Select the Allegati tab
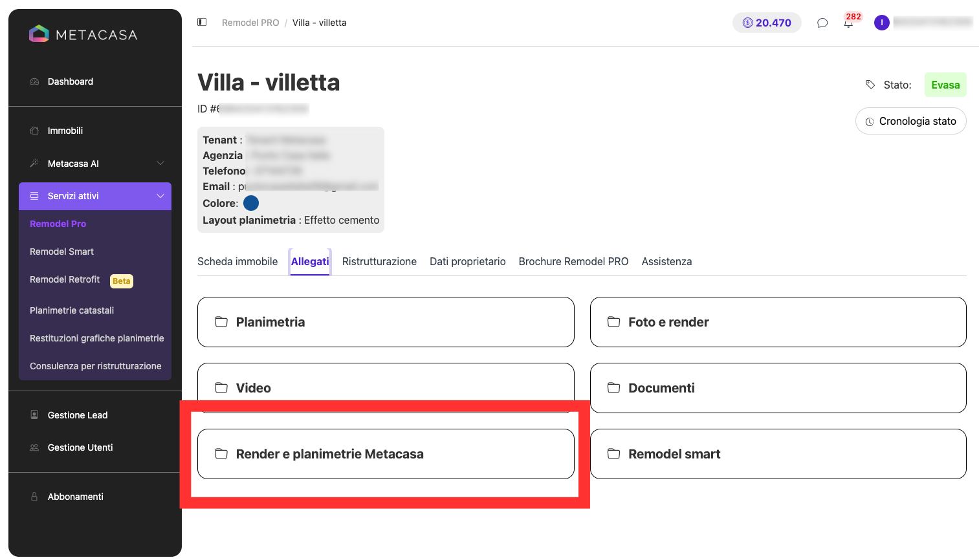979x560 pixels. [310, 261]
